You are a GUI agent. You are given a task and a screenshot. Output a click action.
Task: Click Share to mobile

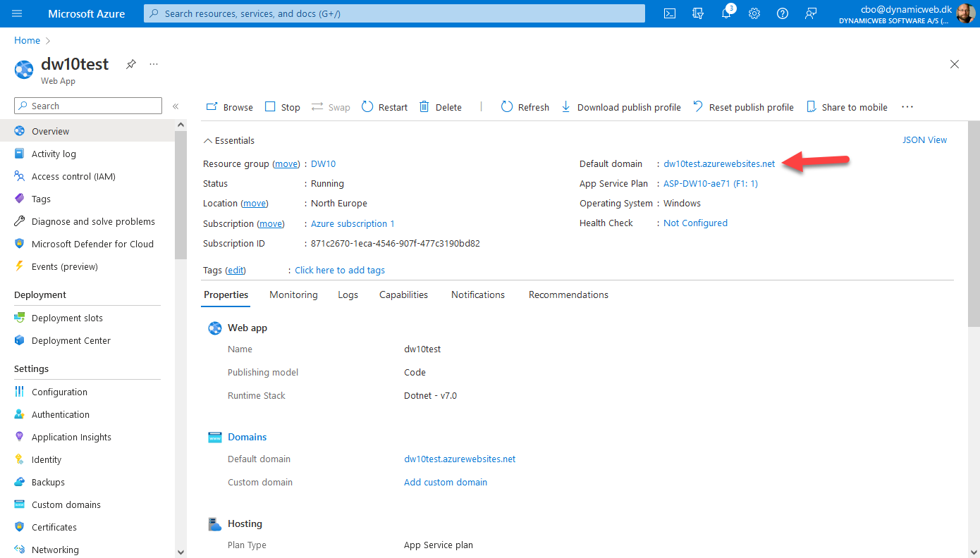point(847,107)
